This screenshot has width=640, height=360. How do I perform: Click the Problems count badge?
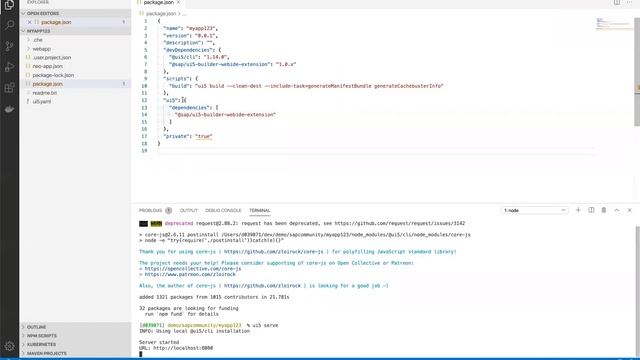point(168,210)
